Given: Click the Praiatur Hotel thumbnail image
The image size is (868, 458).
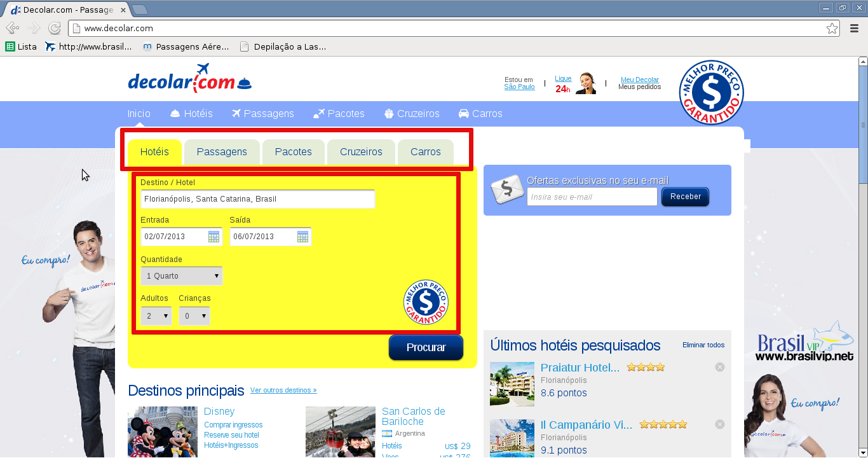Looking at the screenshot, I should [x=512, y=384].
